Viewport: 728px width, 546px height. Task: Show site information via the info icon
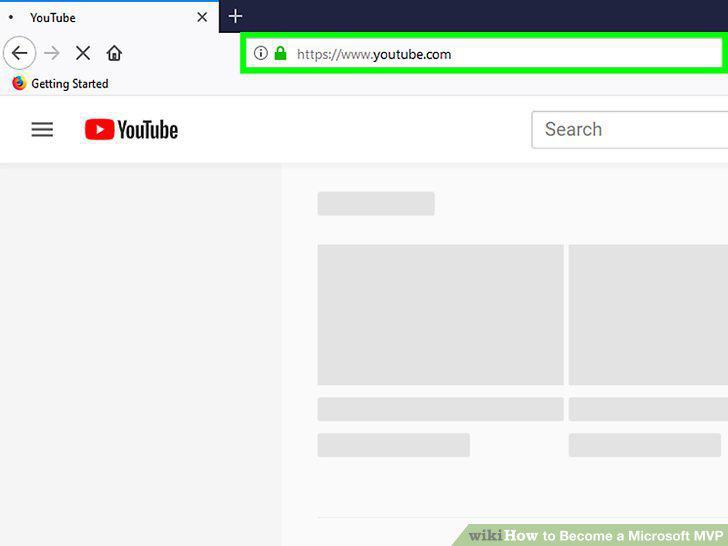[260, 53]
